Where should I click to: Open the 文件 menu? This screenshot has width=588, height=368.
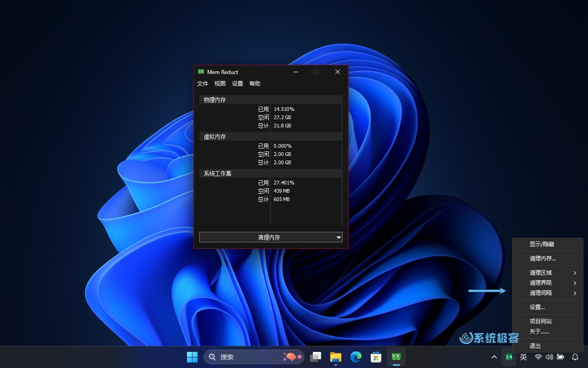(203, 84)
